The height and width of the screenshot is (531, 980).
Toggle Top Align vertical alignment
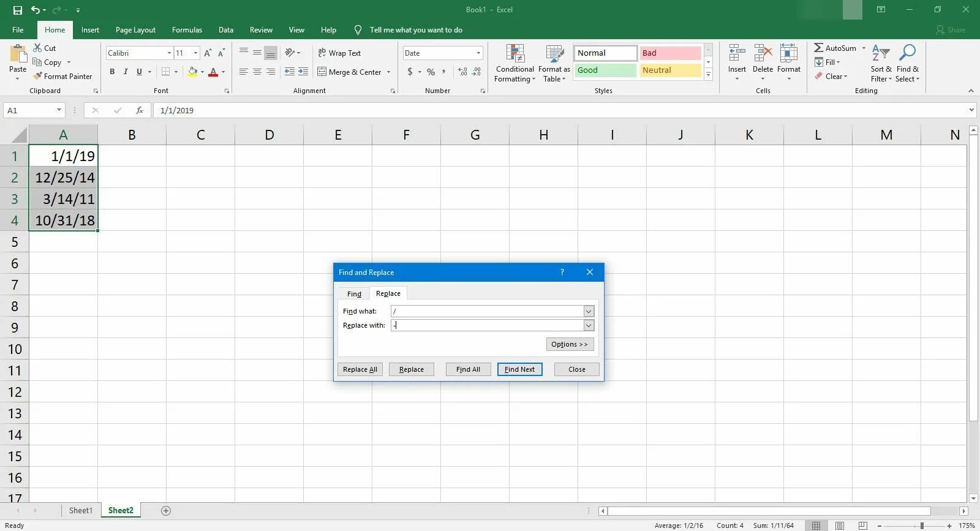point(243,53)
